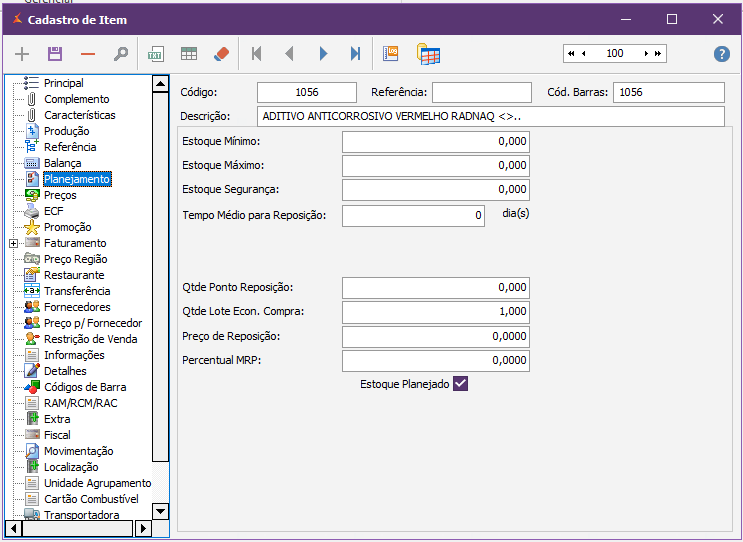Go to the first record
This screenshot has height=542, width=743.
click(x=257, y=54)
